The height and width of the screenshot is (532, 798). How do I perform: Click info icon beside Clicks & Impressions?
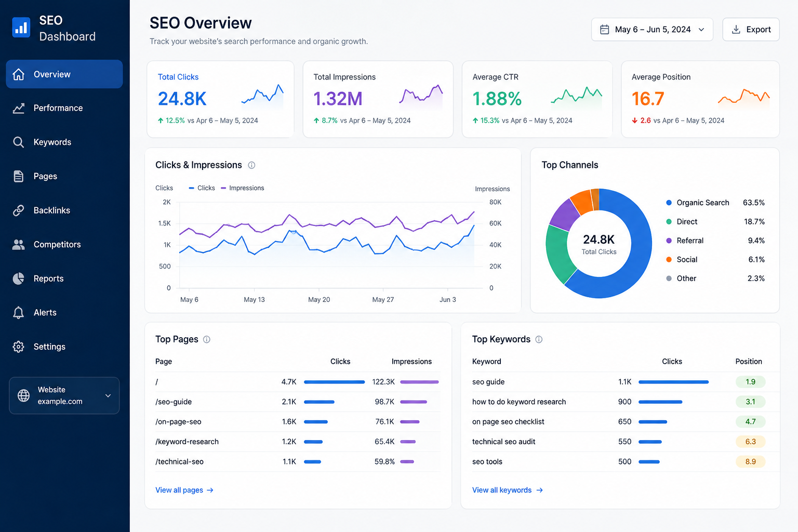point(251,165)
